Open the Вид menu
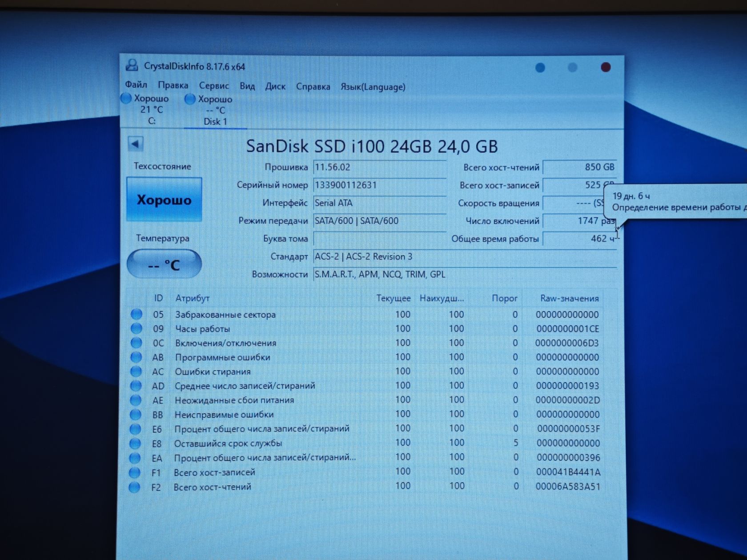The width and height of the screenshot is (747, 560). (x=247, y=86)
